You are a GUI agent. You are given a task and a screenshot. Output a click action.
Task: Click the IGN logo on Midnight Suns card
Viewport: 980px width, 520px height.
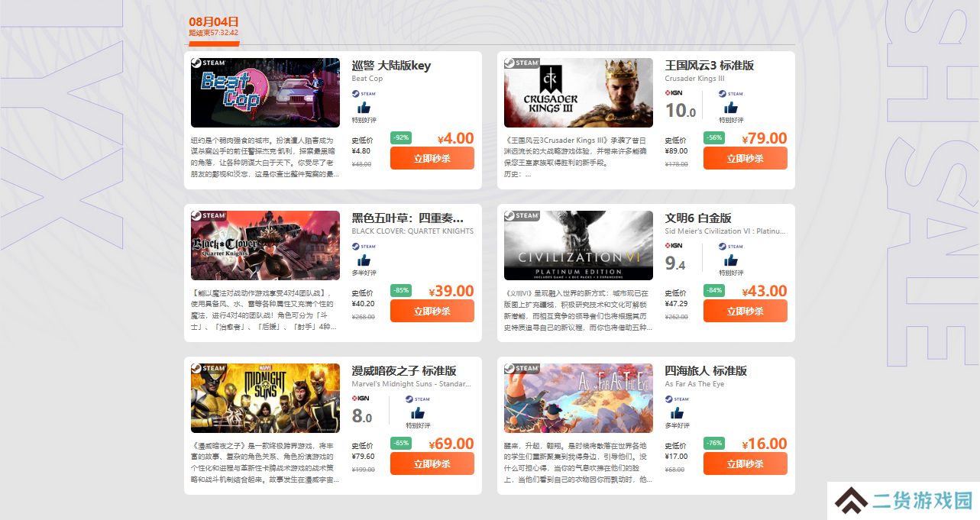tap(361, 399)
